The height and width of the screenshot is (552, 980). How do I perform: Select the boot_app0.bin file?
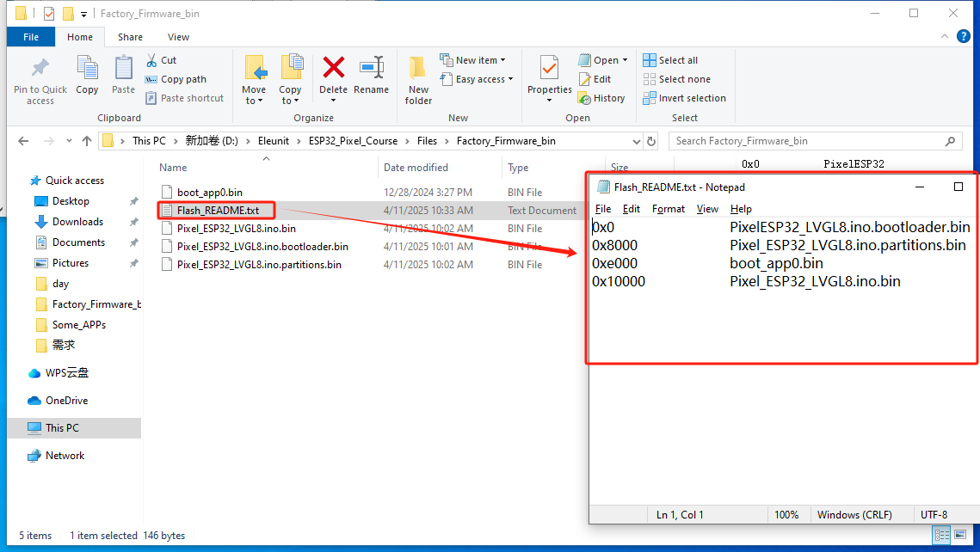coord(209,193)
